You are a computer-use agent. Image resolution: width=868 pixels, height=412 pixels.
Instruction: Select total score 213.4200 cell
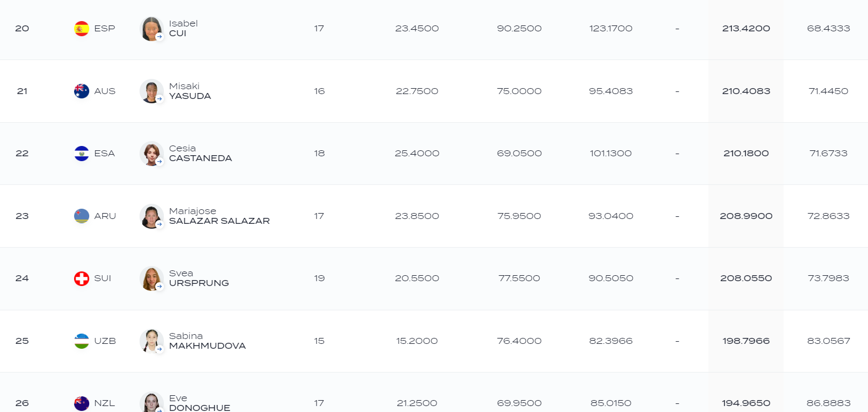pos(746,29)
